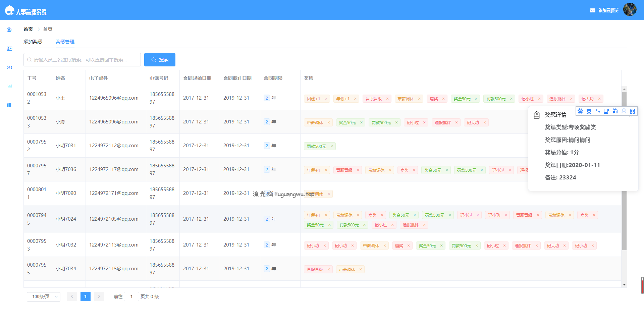The image size is (644, 325).
Task: Open the ID card sidebar icon
Action: [x=9, y=49]
